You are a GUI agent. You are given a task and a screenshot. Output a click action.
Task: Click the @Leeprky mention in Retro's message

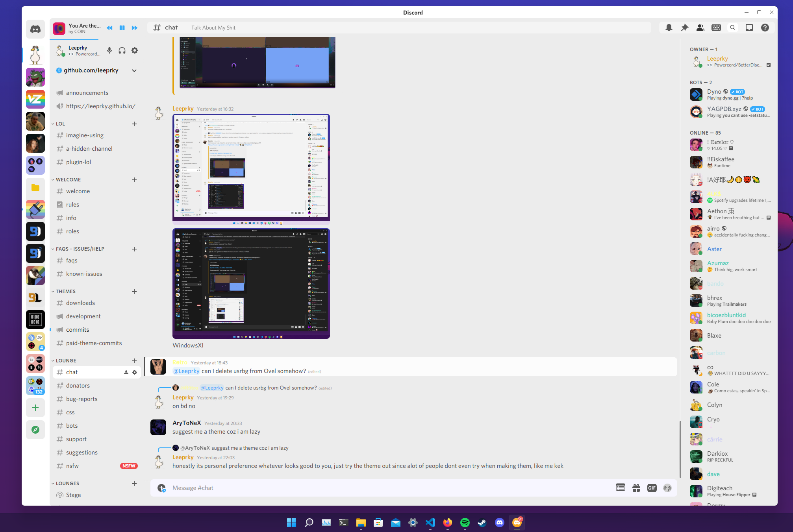click(186, 371)
